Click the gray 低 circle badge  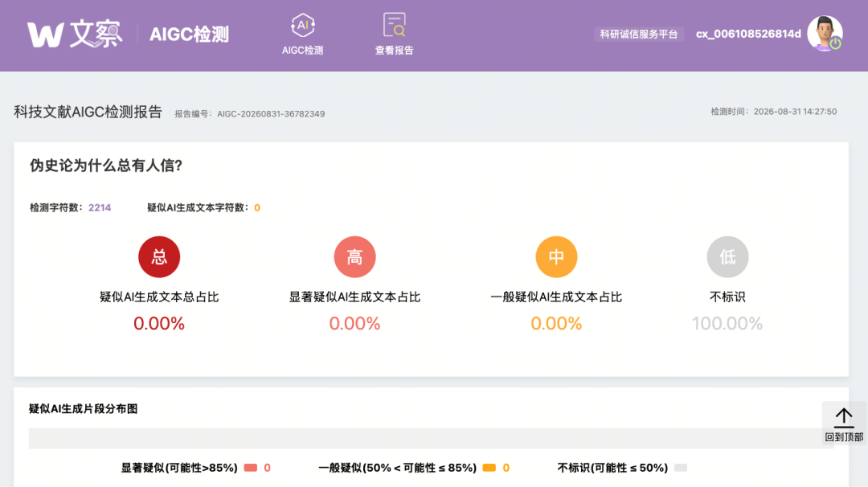tap(727, 257)
